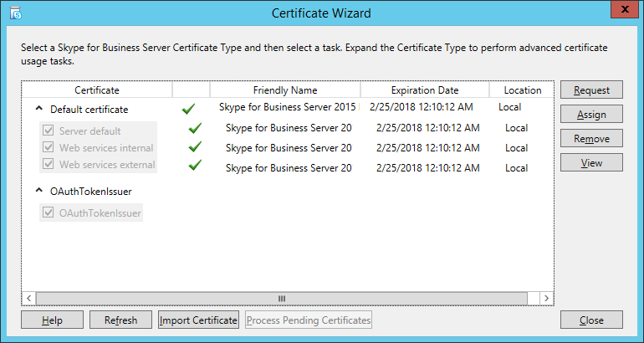Click Friendly Name of Default certificate row
644x343 pixels.
288,107
